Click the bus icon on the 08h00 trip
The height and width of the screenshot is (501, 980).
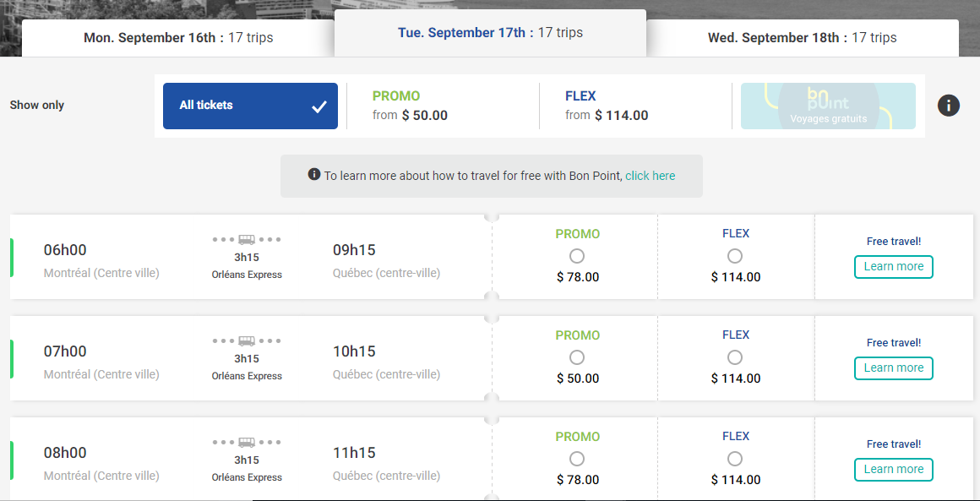pyautogui.click(x=247, y=442)
